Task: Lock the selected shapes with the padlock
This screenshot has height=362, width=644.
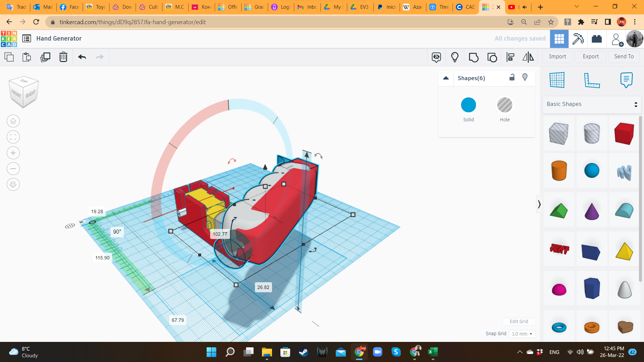Action: point(512,77)
